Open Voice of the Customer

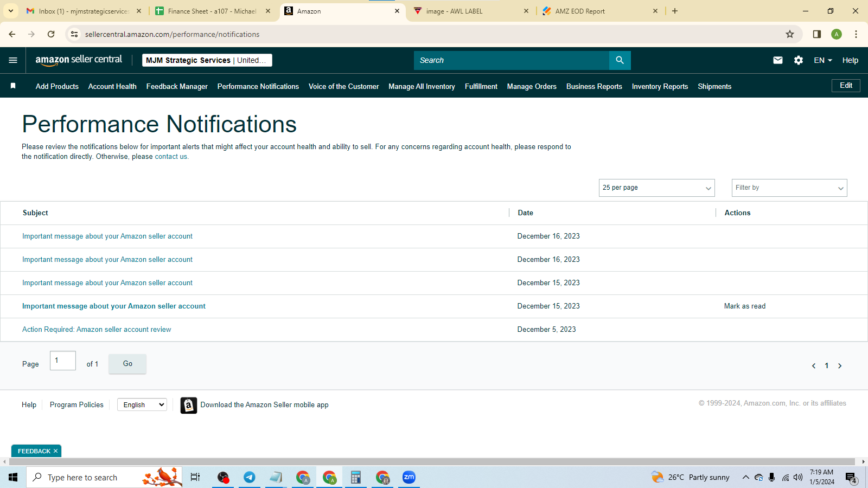pyautogui.click(x=343, y=86)
